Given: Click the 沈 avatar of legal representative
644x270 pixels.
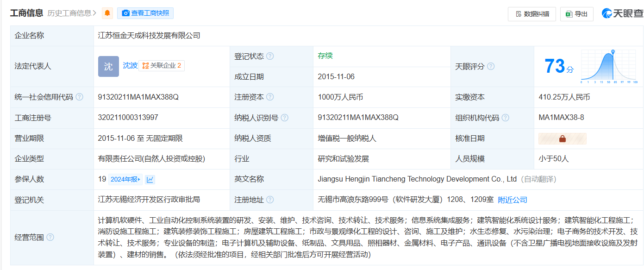Looking at the screenshot, I should 108,66.
